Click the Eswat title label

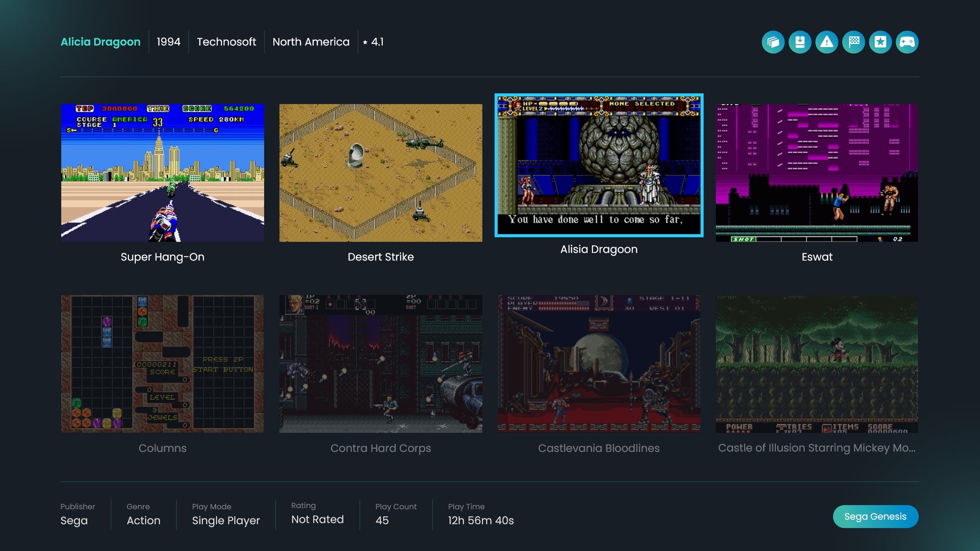coord(817,257)
